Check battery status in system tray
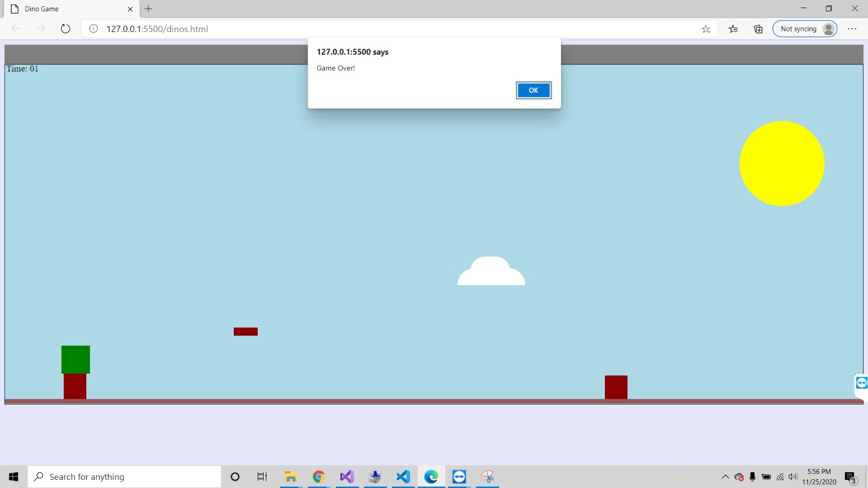Viewport: 868px width, 488px height. 766,477
